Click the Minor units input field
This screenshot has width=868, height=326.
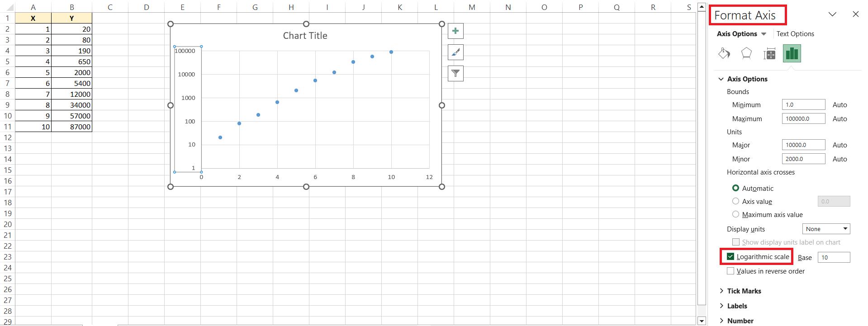[x=803, y=159]
